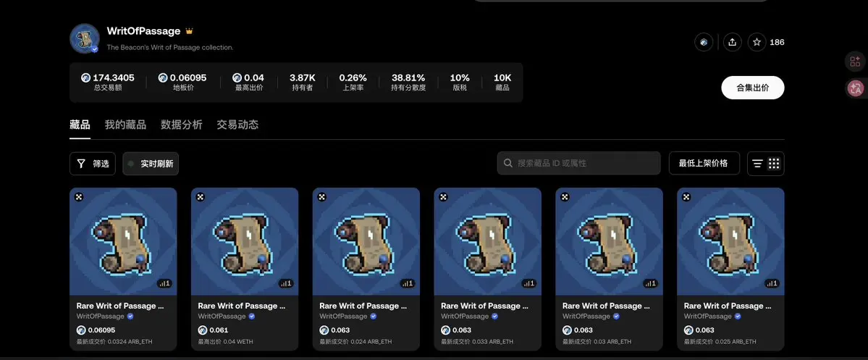Switch to list view layout icon
868x360 pixels.
coord(757,164)
